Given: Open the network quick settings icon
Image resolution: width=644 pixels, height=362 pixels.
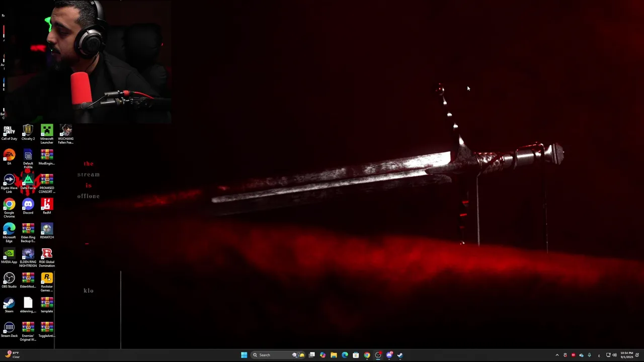Looking at the screenshot, I should point(608,355).
